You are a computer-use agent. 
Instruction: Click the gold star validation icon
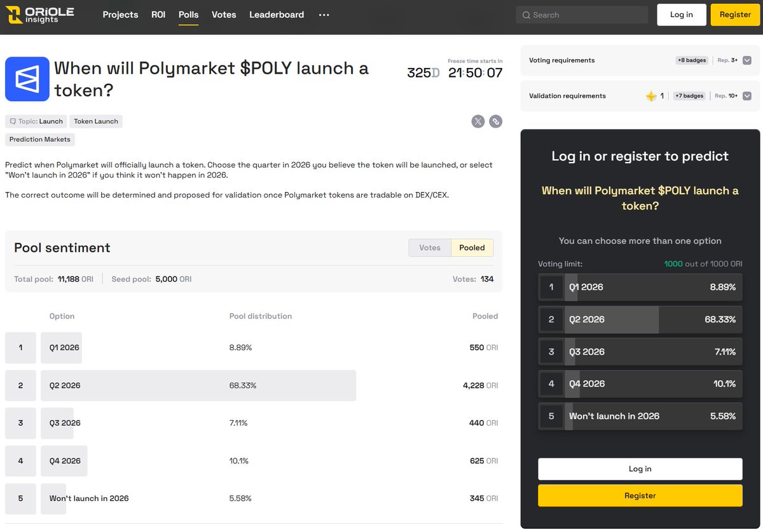coord(651,96)
